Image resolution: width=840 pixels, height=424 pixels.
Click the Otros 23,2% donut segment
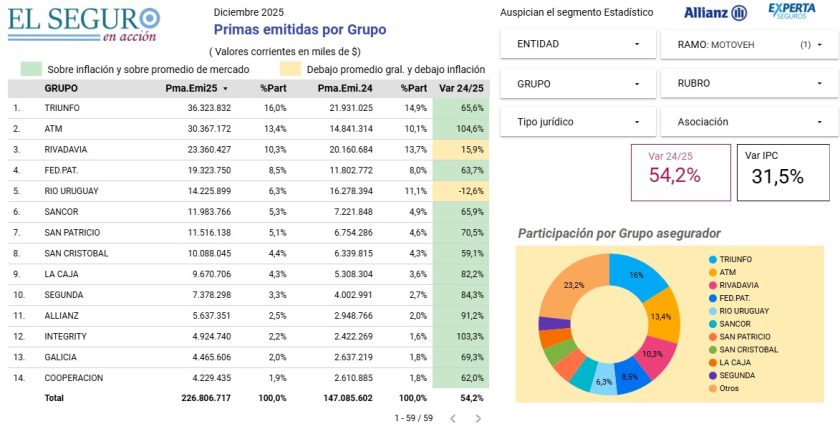pos(573,287)
